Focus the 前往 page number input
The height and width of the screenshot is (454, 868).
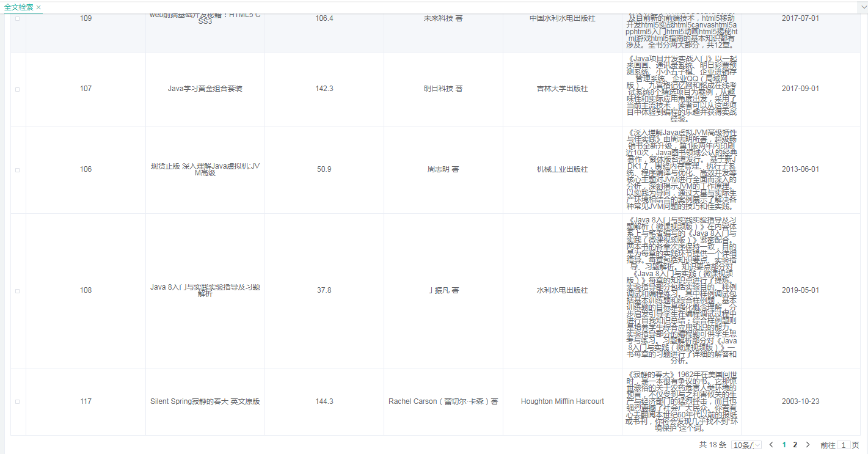(x=844, y=445)
